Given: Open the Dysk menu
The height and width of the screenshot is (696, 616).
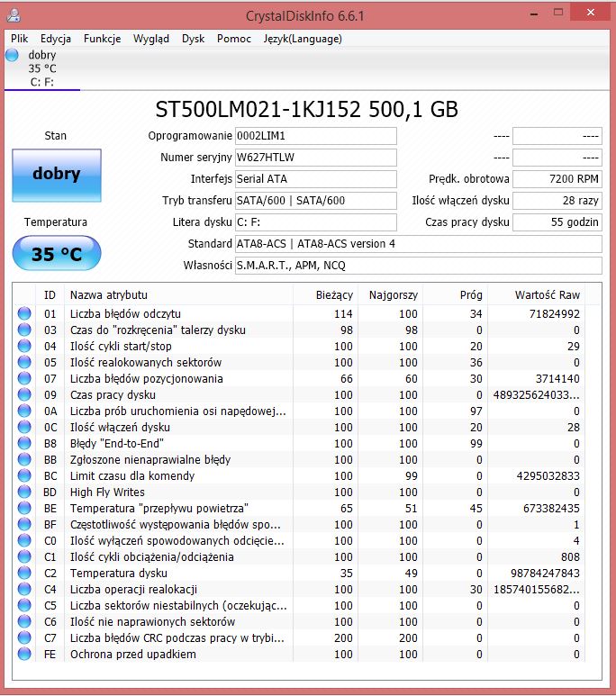Looking at the screenshot, I should tap(194, 39).
